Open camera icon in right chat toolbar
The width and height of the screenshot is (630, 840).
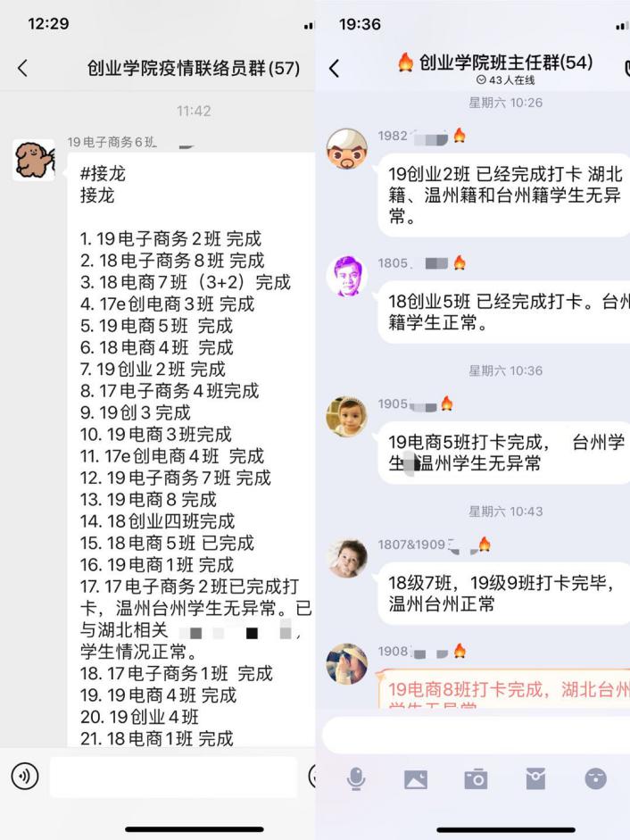[x=476, y=779]
